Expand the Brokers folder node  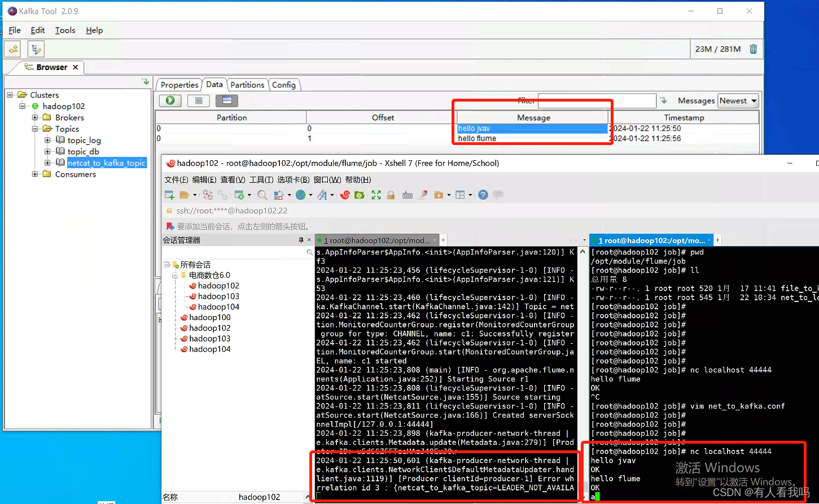point(35,117)
